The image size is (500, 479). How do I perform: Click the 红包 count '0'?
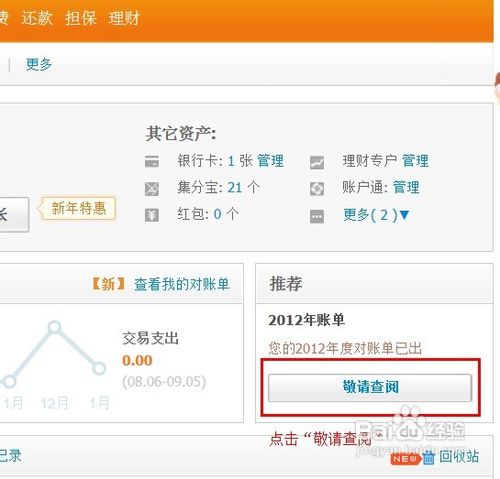point(217,214)
